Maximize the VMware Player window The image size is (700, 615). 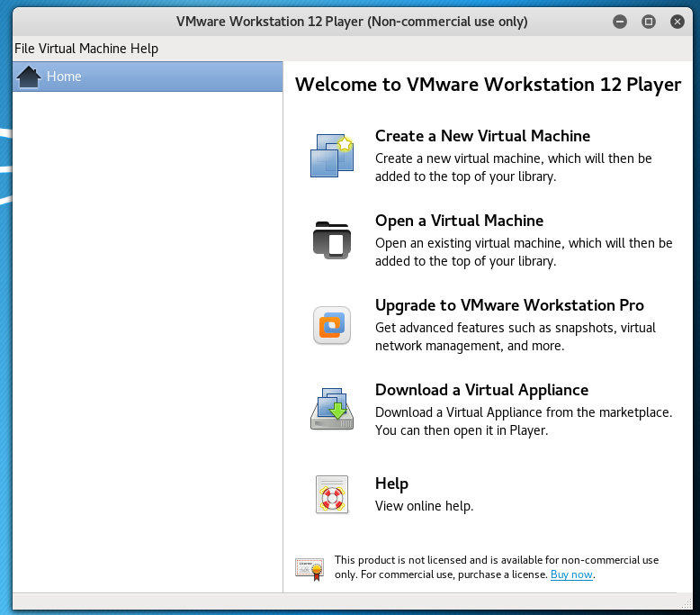pos(648,22)
